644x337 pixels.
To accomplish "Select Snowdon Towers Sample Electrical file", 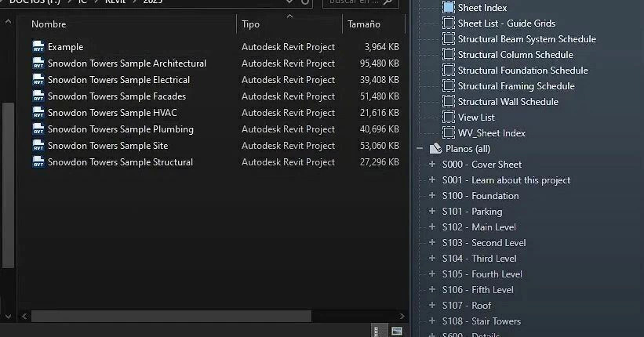I will (x=118, y=80).
